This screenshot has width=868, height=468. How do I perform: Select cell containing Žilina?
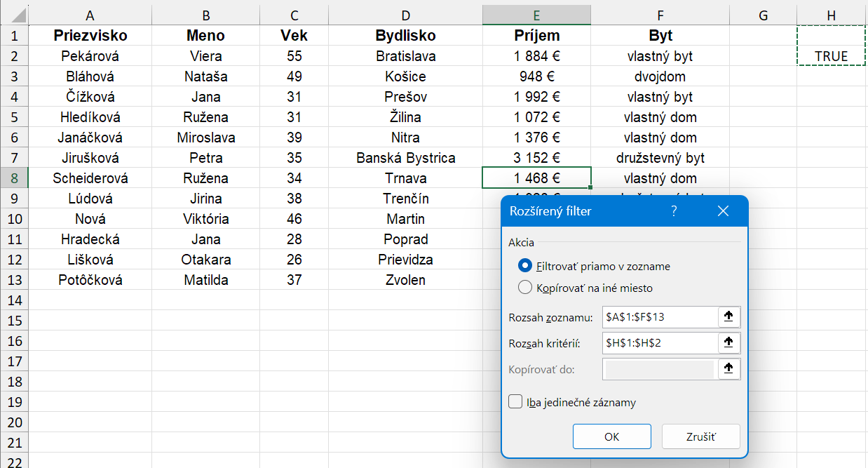[x=405, y=117]
